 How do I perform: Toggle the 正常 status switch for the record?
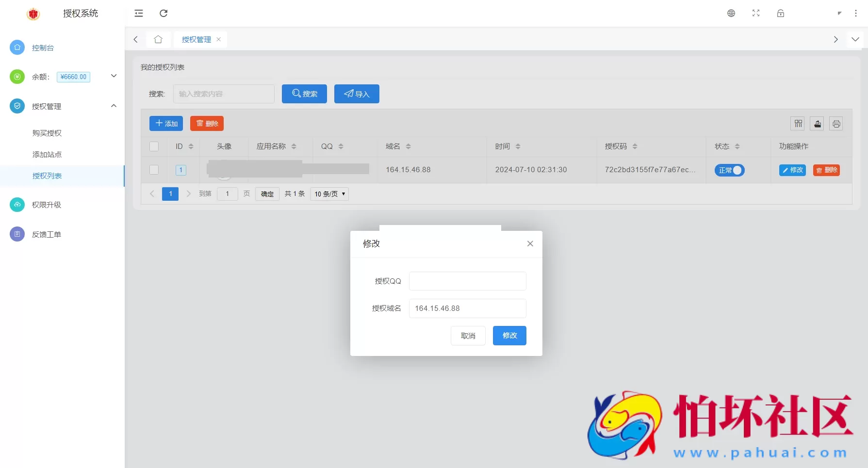click(729, 170)
